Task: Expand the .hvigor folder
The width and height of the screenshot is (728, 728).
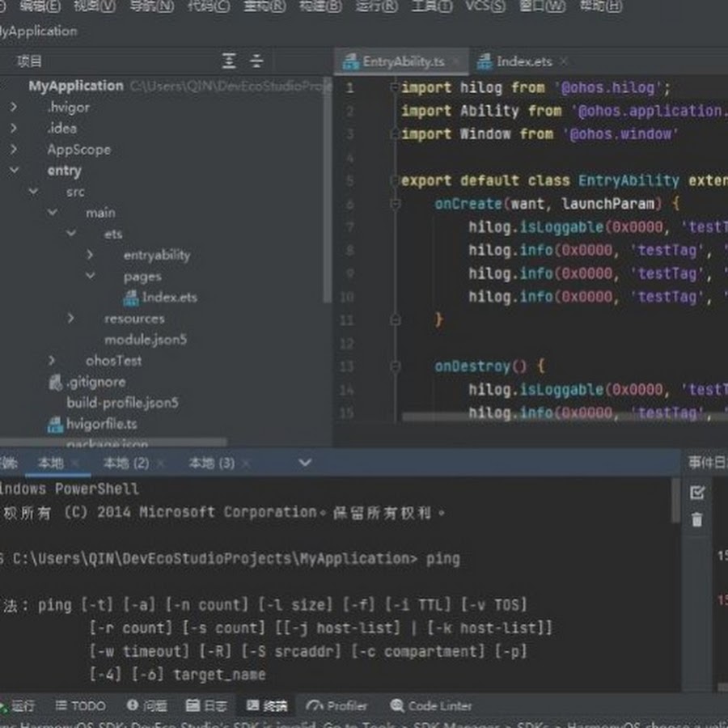Action: [x=14, y=108]
